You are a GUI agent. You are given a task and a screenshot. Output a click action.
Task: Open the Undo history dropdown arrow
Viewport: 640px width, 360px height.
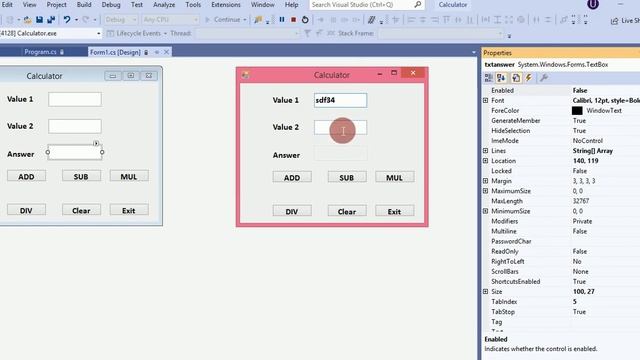point(76,20)
